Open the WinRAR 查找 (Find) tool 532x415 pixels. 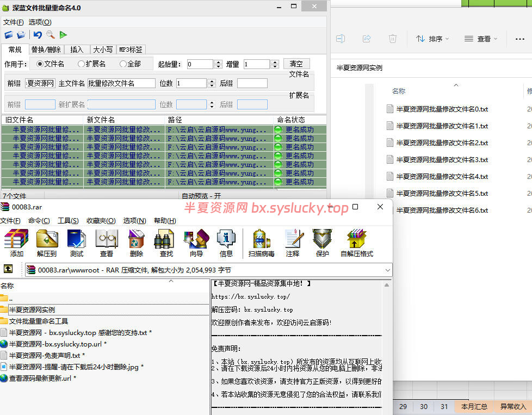[166, 243]
